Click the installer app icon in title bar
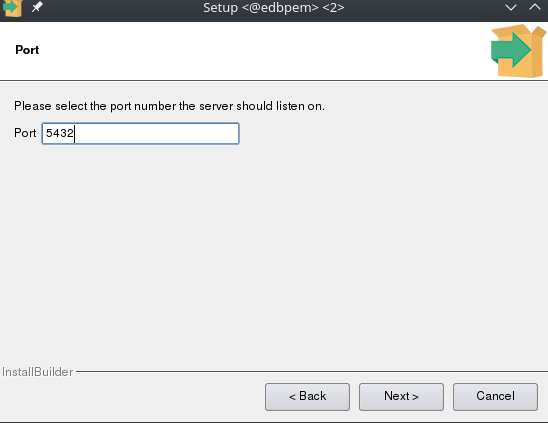The width and height of the screenshot is (548, 423). pos(13,8)
